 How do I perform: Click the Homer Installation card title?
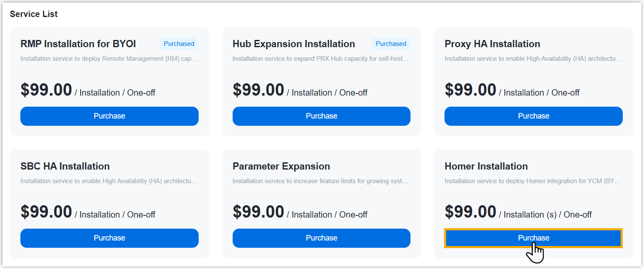[x=486, y=166]
